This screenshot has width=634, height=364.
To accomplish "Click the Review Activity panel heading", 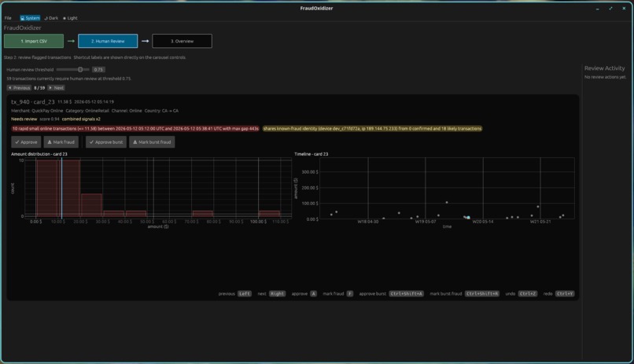I will (604, 68).
